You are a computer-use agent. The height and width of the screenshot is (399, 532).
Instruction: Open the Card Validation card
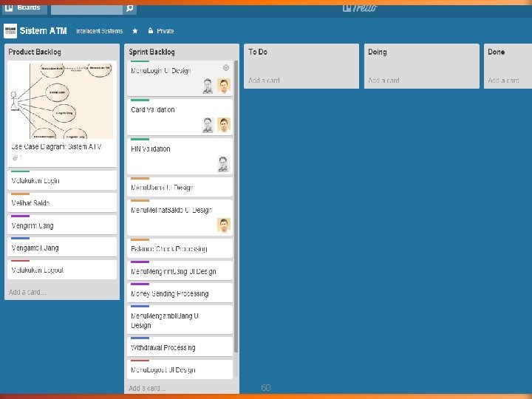[x=180, y=117]
